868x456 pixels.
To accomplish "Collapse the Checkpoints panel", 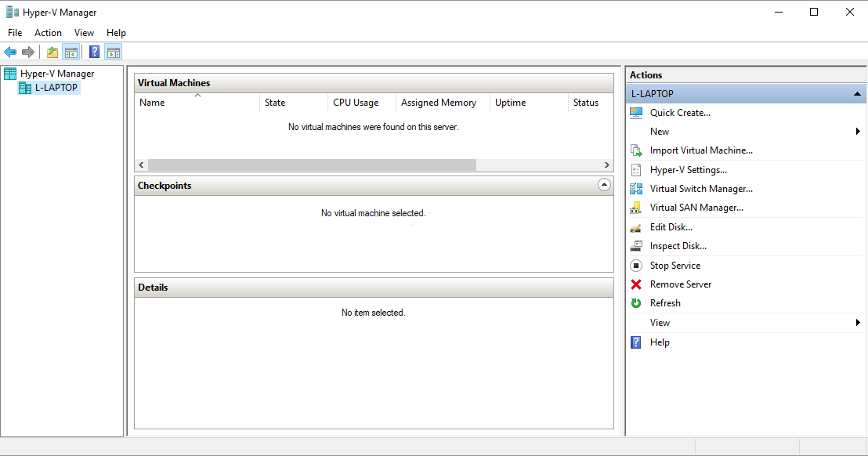I will tap(604, 185).
